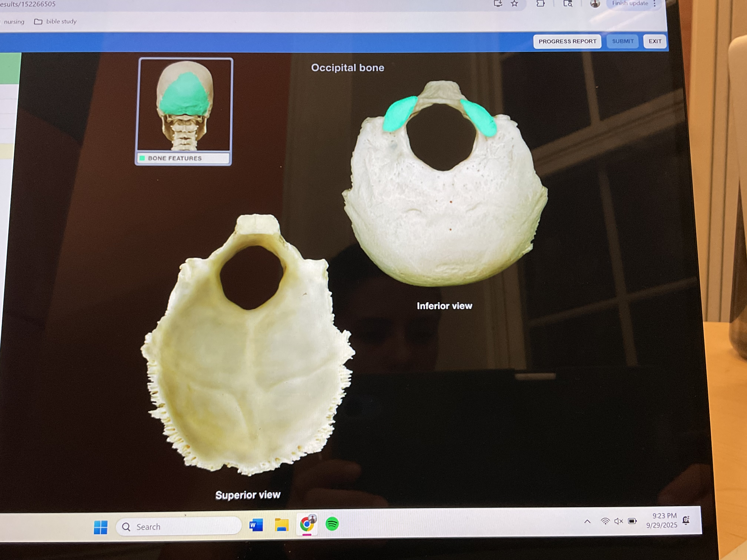Open the nursing bookmark folder
Image resolution: width=747 pixels, height=560 pixels.
click(14, 22)
